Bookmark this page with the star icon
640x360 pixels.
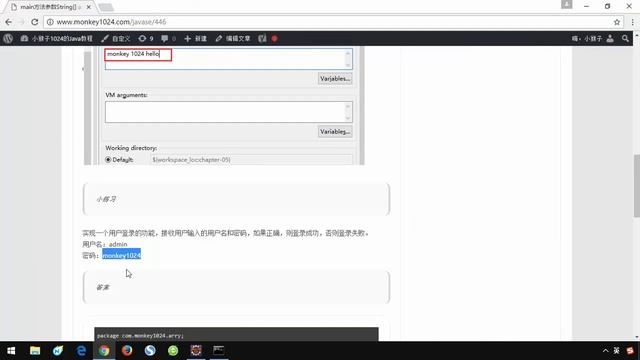617,22
